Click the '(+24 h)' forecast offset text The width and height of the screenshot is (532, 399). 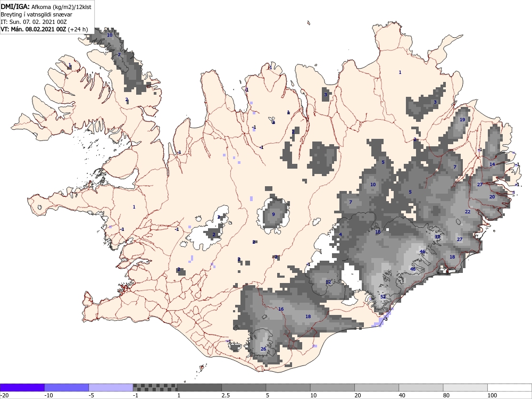78,29
